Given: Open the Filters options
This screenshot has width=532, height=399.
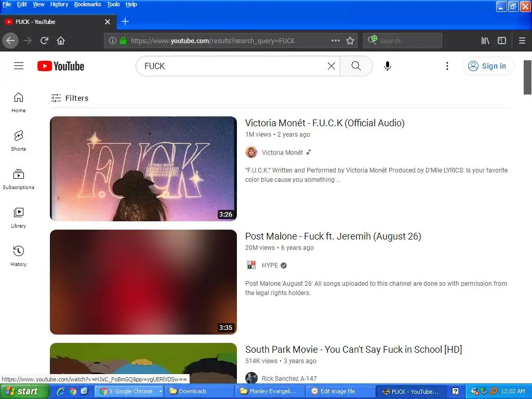Looking at the screenshot, I should [x=70, y=98].
